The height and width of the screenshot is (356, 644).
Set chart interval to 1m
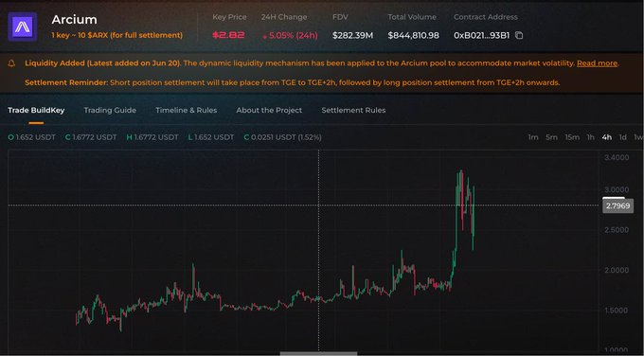point(532,137)
